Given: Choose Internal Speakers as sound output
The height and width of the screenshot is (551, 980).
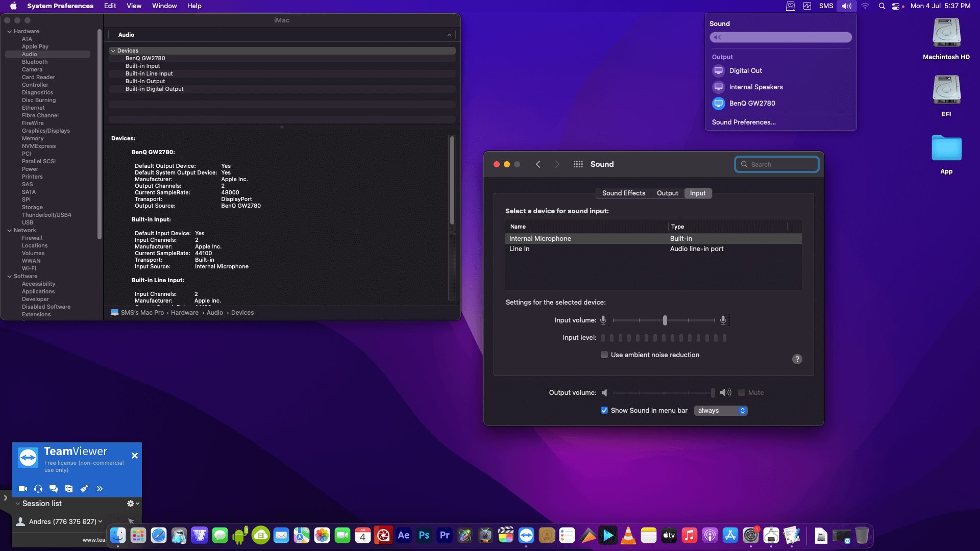Looking at the screenshot, I should 780,87.
